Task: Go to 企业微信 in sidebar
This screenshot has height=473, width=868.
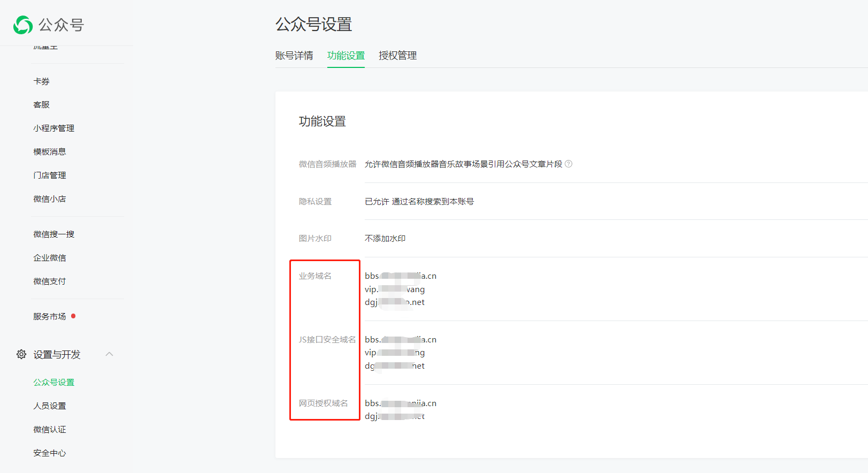Action: pyautogui.click(x=50, y=258)
